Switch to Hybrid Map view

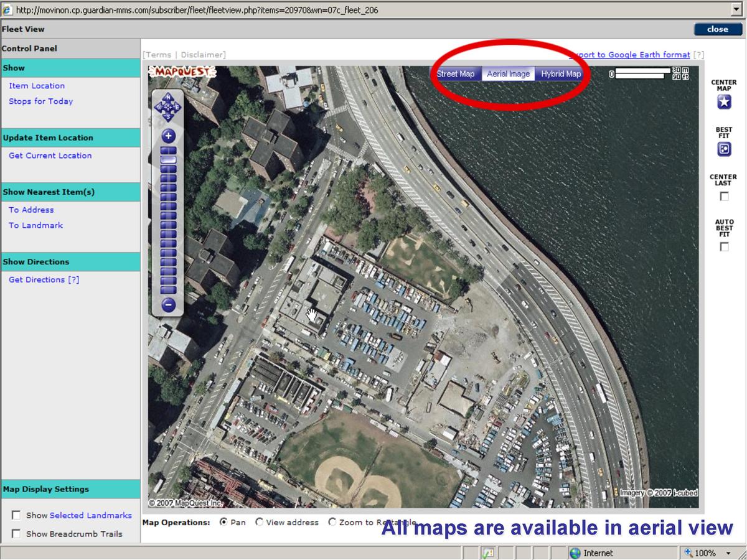click(560, 74)
